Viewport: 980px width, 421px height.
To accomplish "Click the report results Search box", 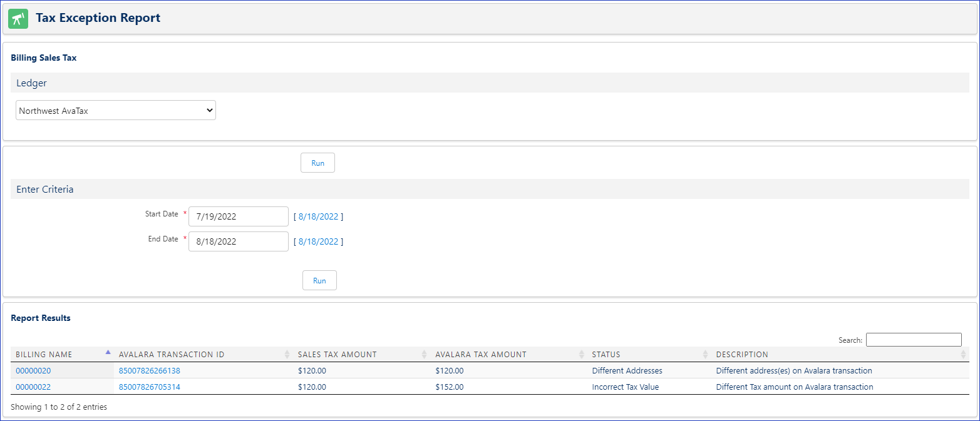I will tap(914, 340).
